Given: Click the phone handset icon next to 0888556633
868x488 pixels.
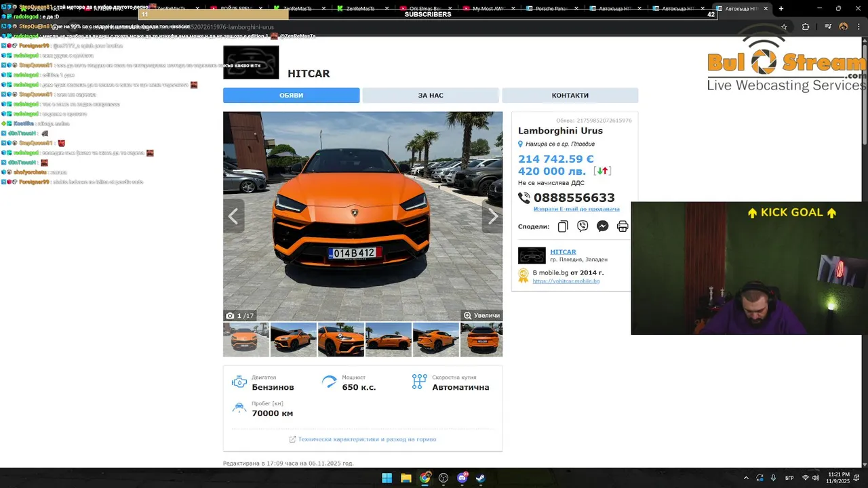Looking at the screenshot, I should coord(524,198).
